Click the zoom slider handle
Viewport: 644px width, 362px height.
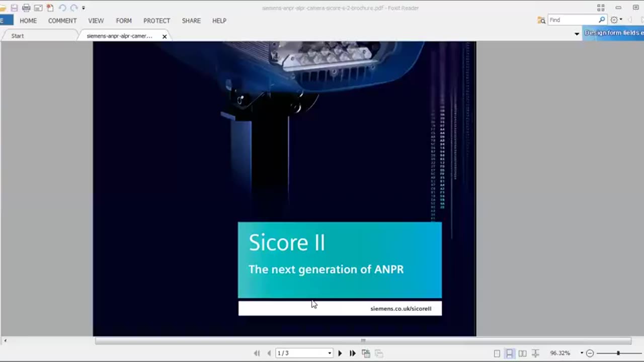618,353
